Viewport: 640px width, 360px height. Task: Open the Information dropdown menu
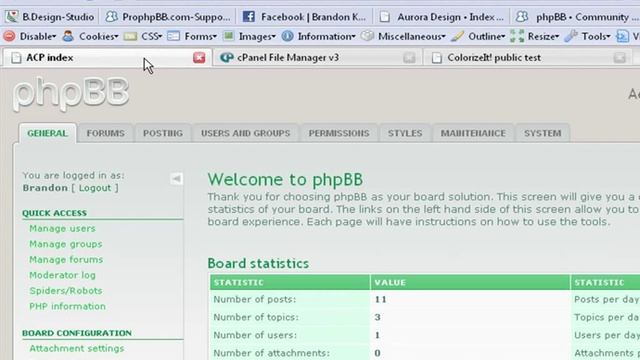318,36
